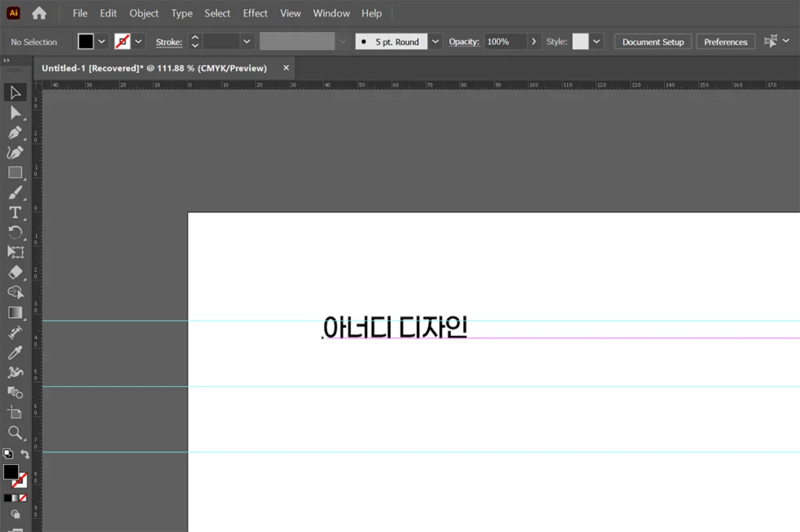
Task: Click the stroke weight stepper arrows
Action: point(195,41)
